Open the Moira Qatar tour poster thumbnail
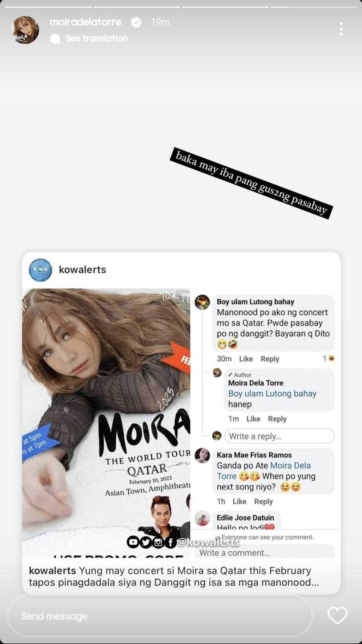The height and width of the screenshot is (644, 362). [106, 423]
